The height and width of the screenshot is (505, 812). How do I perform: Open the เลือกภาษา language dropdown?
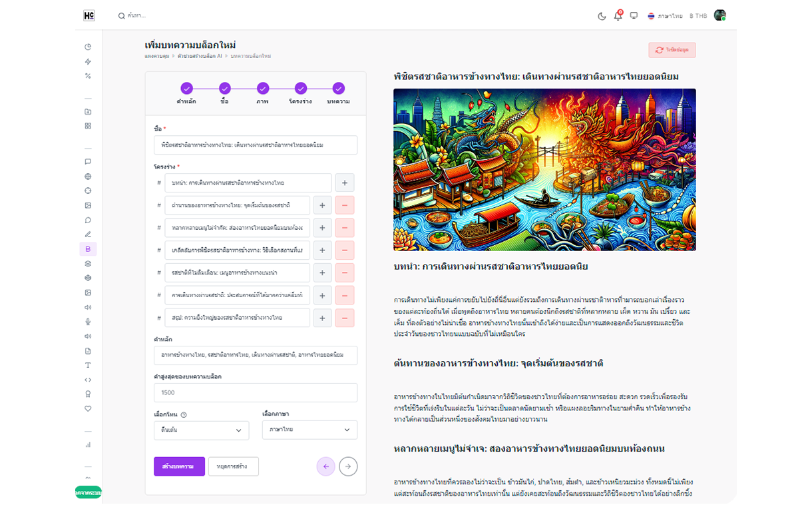309,430
